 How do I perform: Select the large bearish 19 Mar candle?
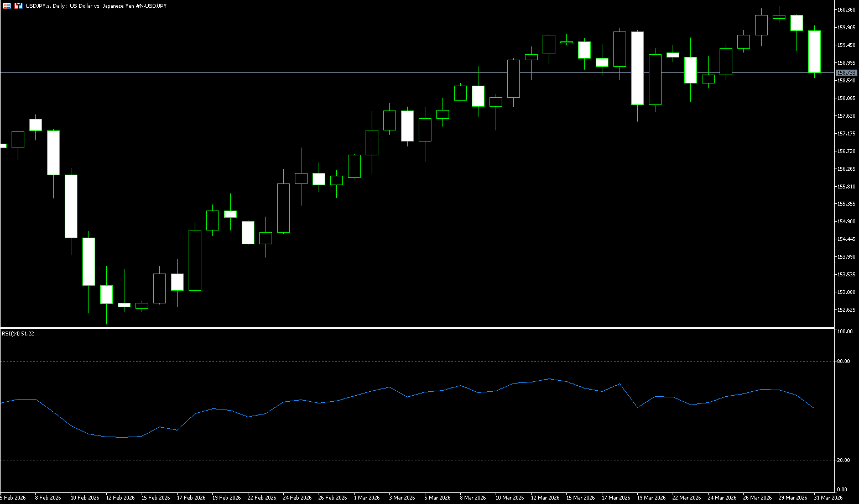(x=637, y=68)
